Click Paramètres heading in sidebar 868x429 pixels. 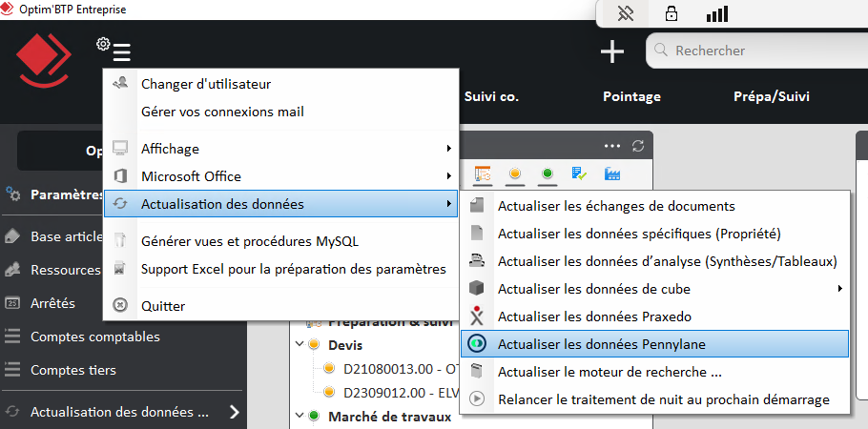[67, 194]
